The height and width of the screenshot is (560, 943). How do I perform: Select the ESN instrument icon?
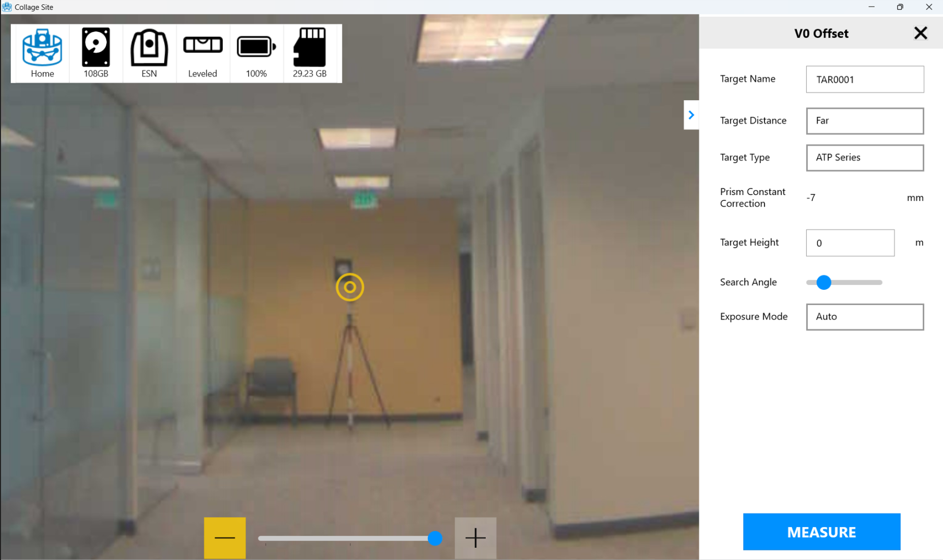149,53
